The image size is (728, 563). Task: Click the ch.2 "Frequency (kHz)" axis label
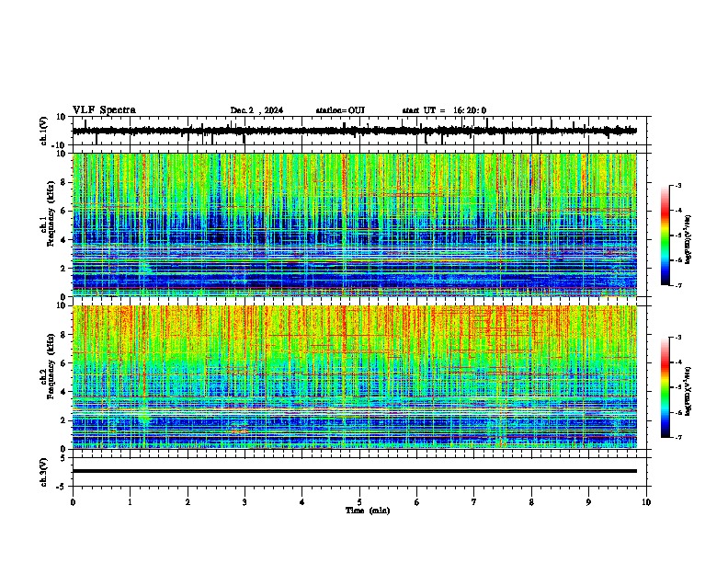51,365
